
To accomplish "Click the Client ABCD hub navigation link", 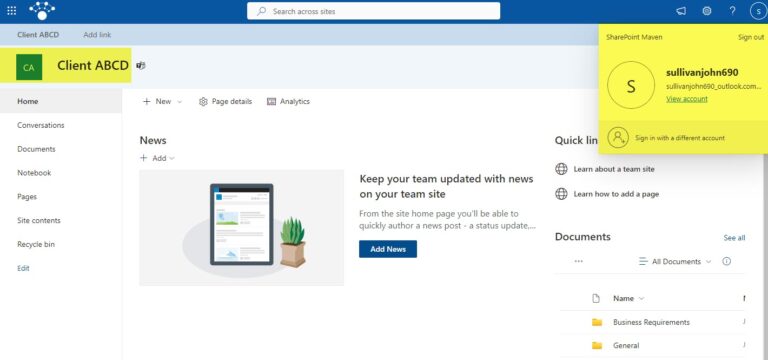I will (x=38, y=35).
